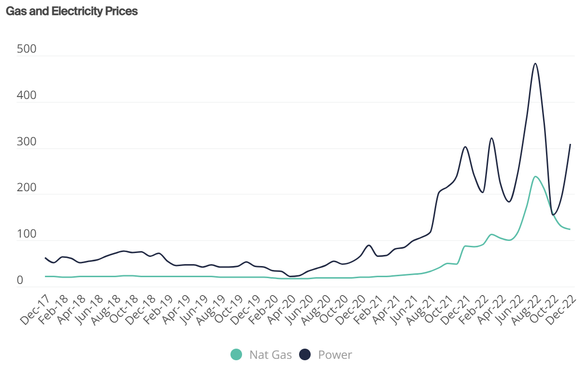Click the 300 y-axis label
This screenshot has height=367, width=588.
tap(26, 142)
